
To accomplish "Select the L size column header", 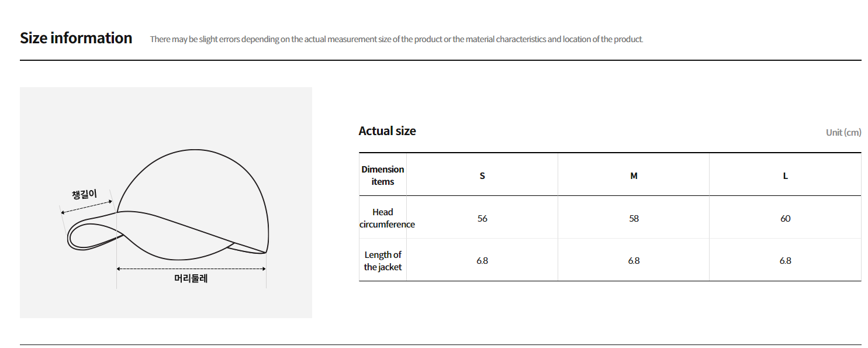I will 785,175.
